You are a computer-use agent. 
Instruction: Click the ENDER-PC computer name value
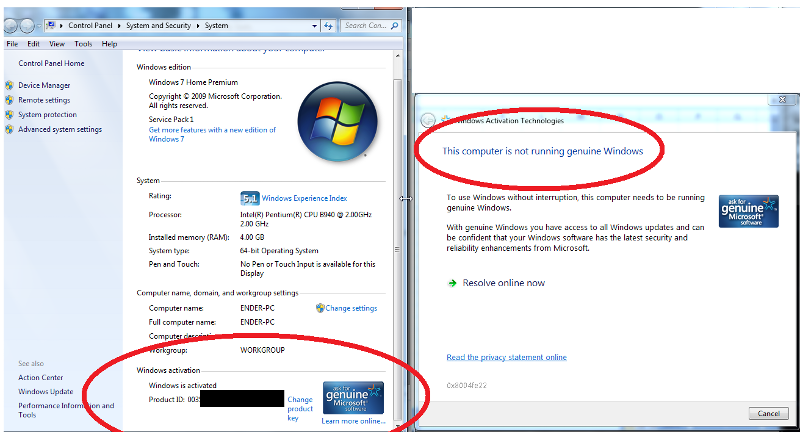tap(257, 308)
